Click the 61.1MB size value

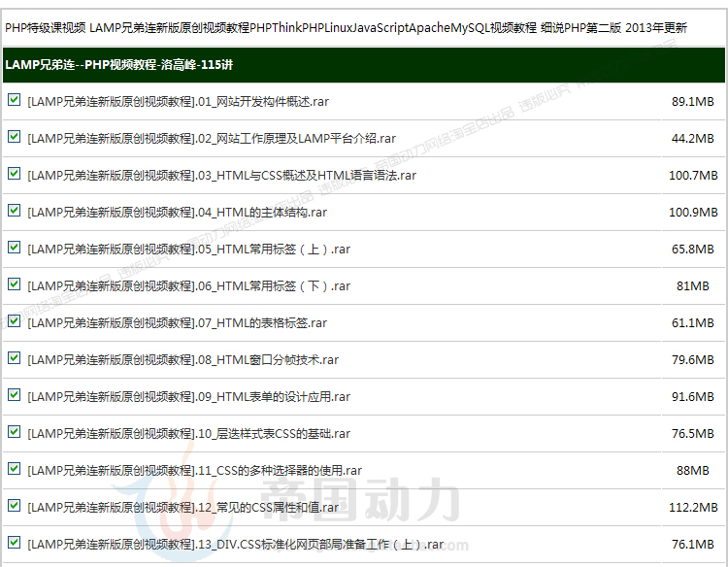[693, 322]
